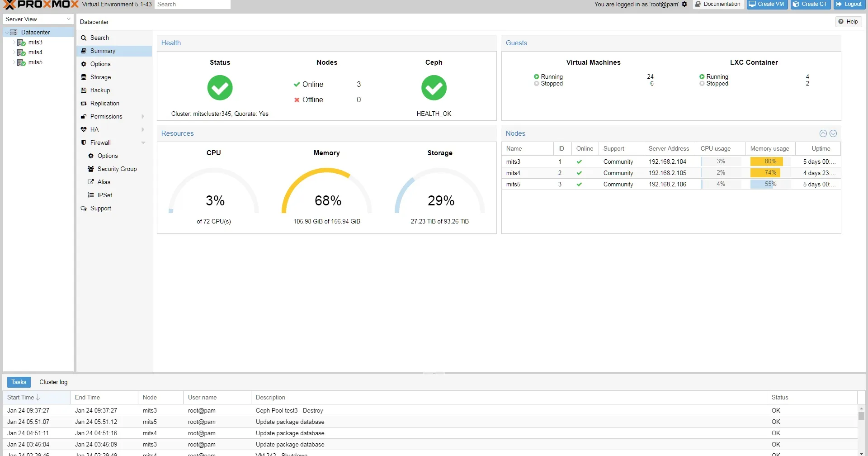Click the Logout button

point(849,4)
